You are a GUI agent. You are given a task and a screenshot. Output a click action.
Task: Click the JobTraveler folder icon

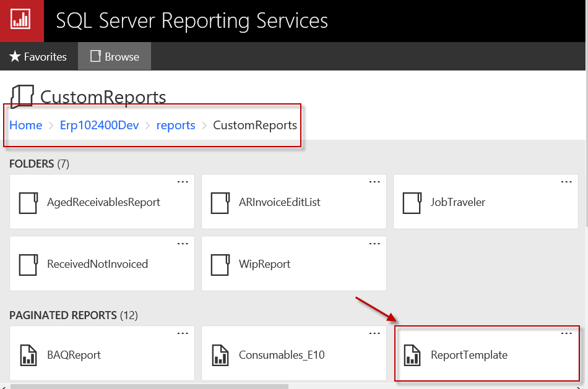pos(412,202)
